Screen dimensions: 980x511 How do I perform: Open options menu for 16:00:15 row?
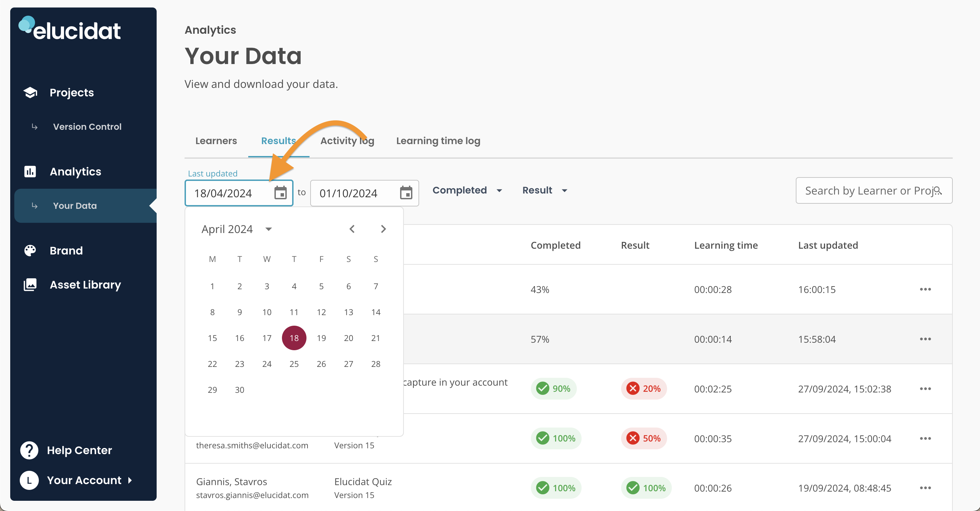925,290
